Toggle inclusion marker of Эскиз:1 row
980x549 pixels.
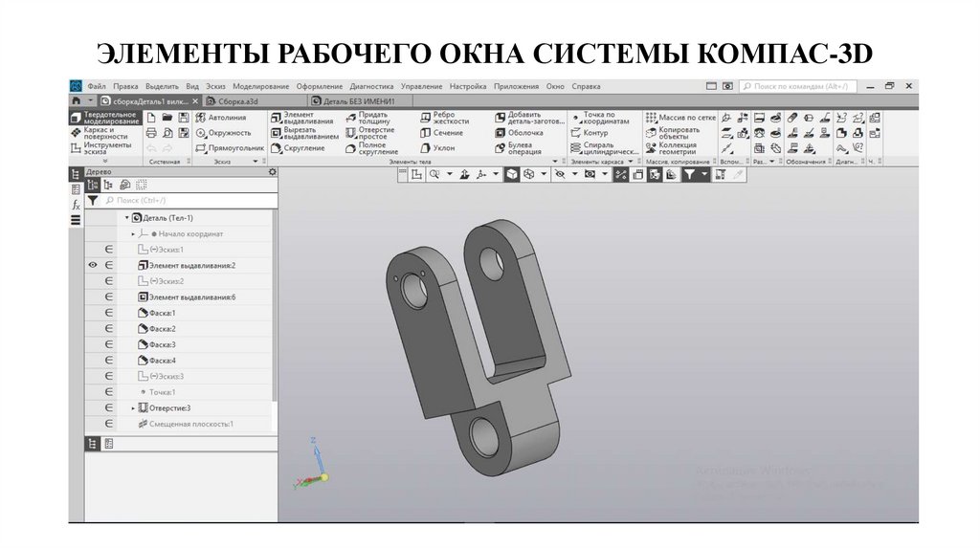109,250
